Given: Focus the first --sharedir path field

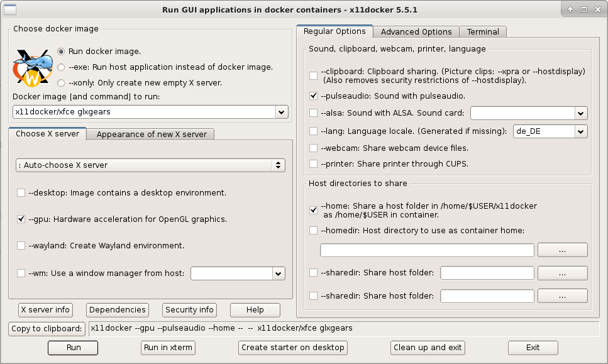Looking at the screenshot, I should (x=487, y=273).
